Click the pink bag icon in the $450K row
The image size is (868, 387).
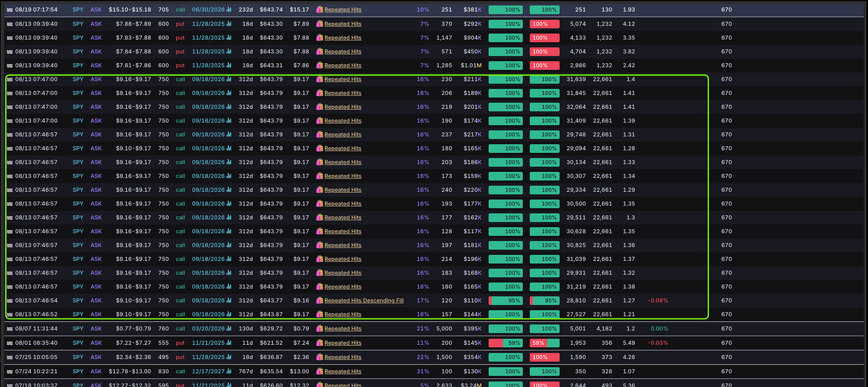click(320, 51)
